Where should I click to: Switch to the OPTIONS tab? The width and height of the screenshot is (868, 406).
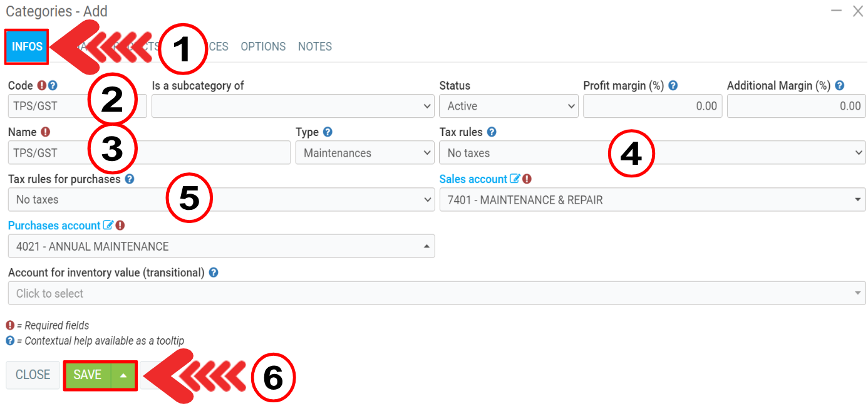[x=263, y=46]
